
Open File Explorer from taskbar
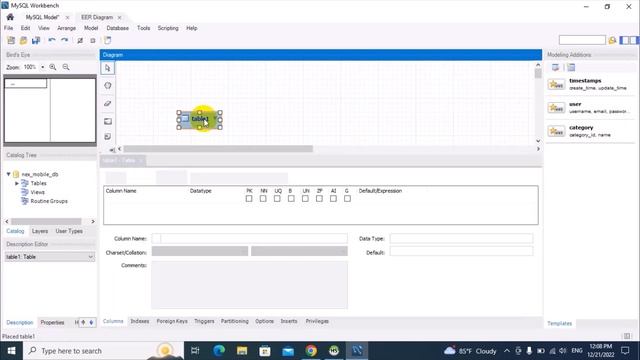[242, 351]
